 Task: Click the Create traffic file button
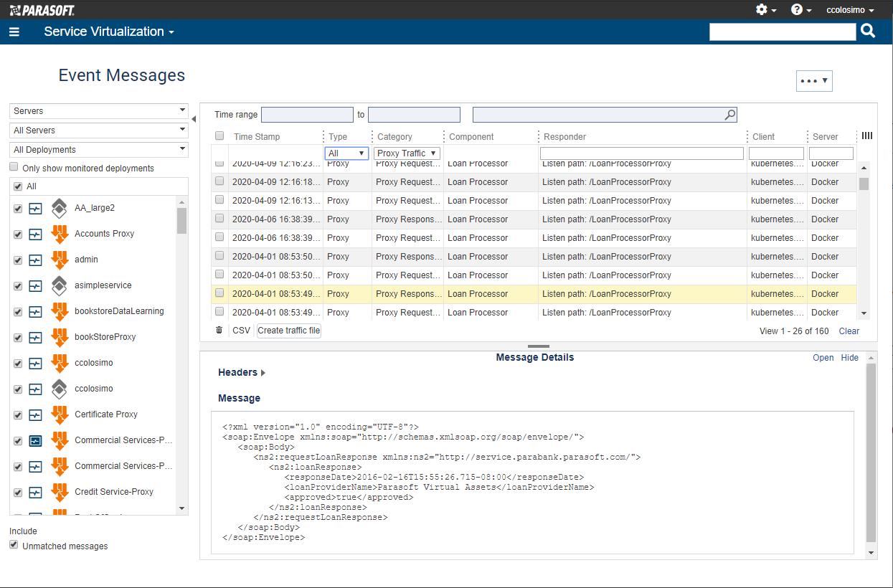click(x=289, y=331)
